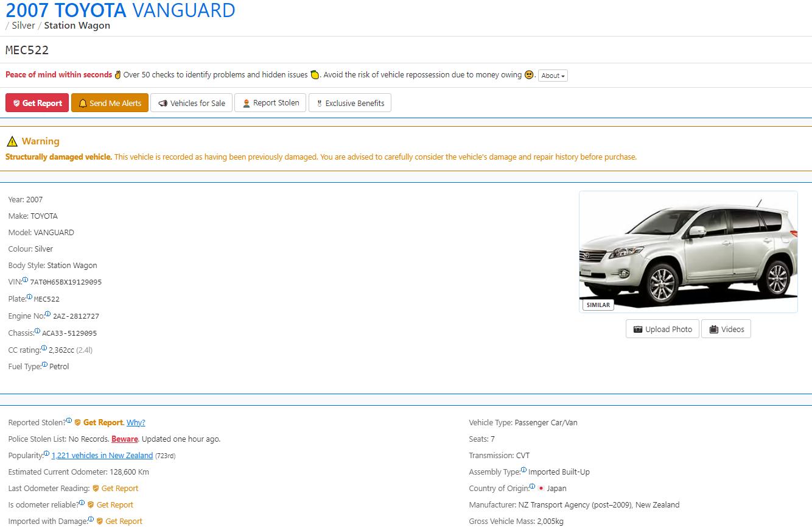Click the red Get Report button

click(37, 103)
